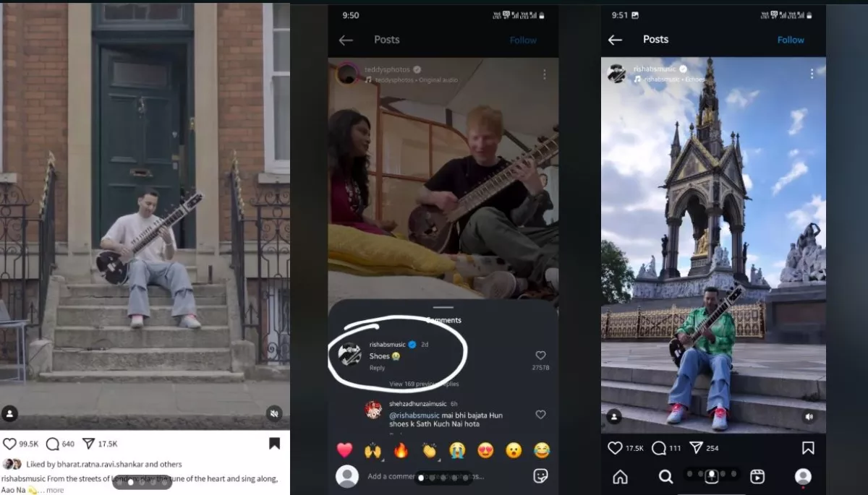Open comments on post with 640 comments
This screenshot has width=868, height=495.
pyautogui.click(x=52, y=444)
